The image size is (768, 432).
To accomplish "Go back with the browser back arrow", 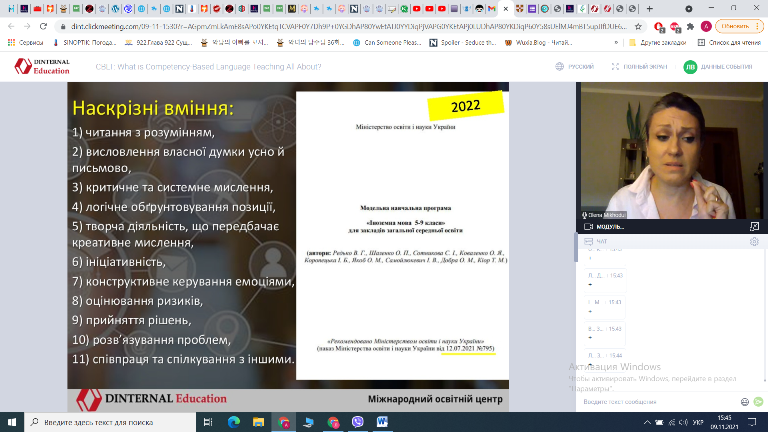I will point(11,26).
